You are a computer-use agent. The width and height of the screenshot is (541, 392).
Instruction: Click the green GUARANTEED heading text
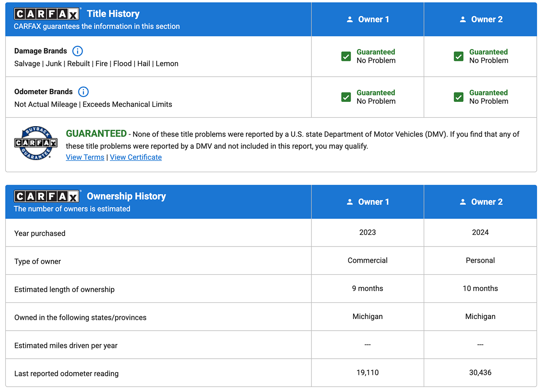[x=96, y=134]
